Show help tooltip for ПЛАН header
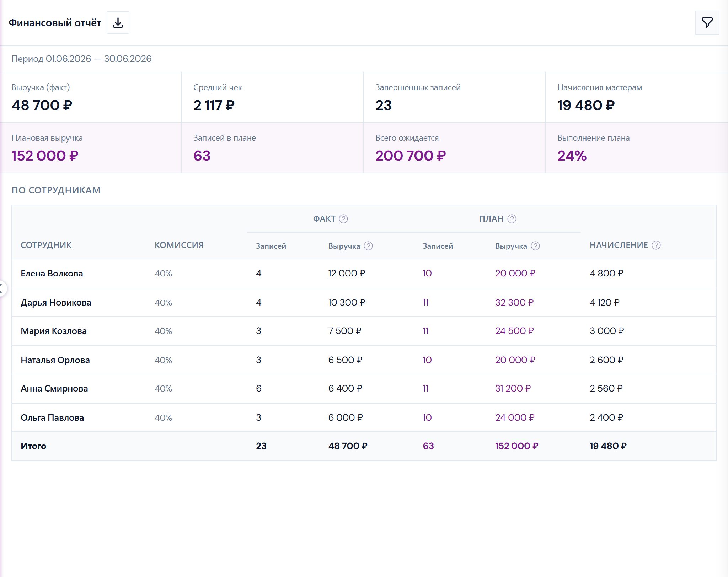 click(512, 219)
